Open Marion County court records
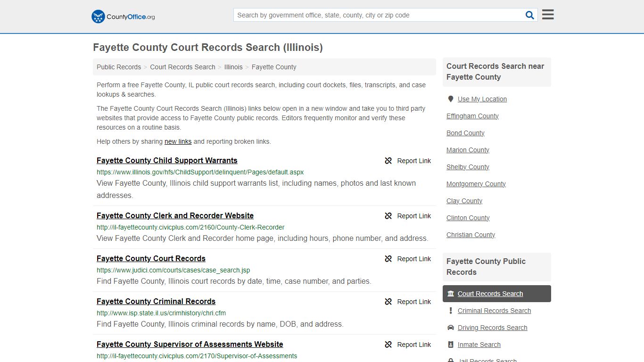 pyautogui.click(x=468, y=150)
